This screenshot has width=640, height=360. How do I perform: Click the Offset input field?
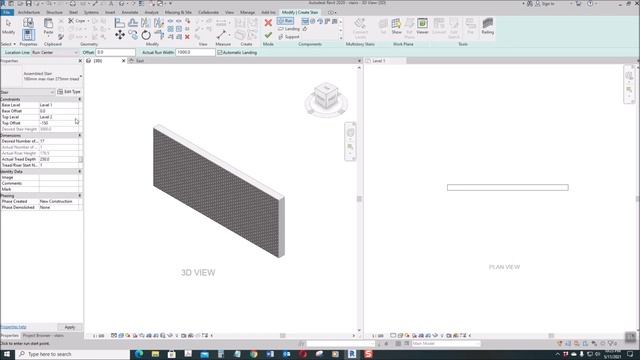[x=115, y=53]
